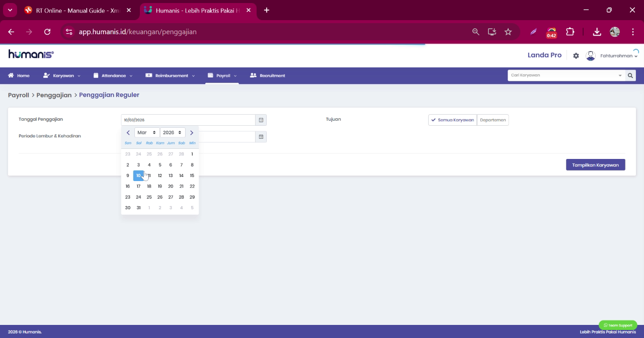Select date 25 in March row
Viewport: 644px width, 338px height.
point(149,197)
